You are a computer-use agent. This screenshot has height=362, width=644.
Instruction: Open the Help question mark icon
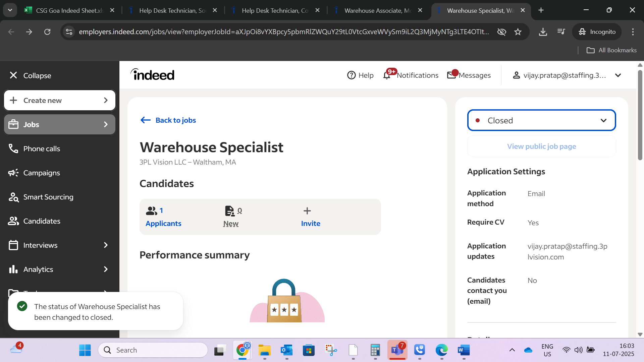351,75
